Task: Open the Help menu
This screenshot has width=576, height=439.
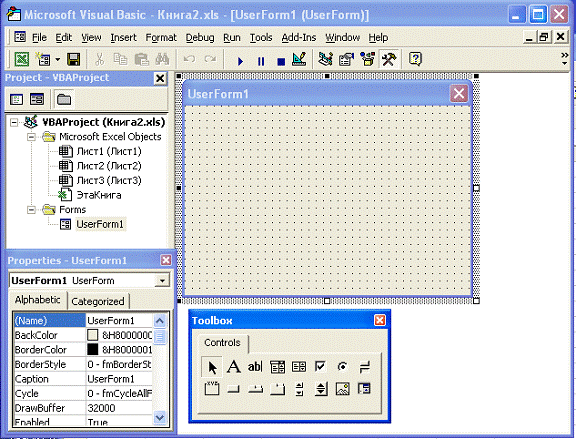Action: coord(378,37)
